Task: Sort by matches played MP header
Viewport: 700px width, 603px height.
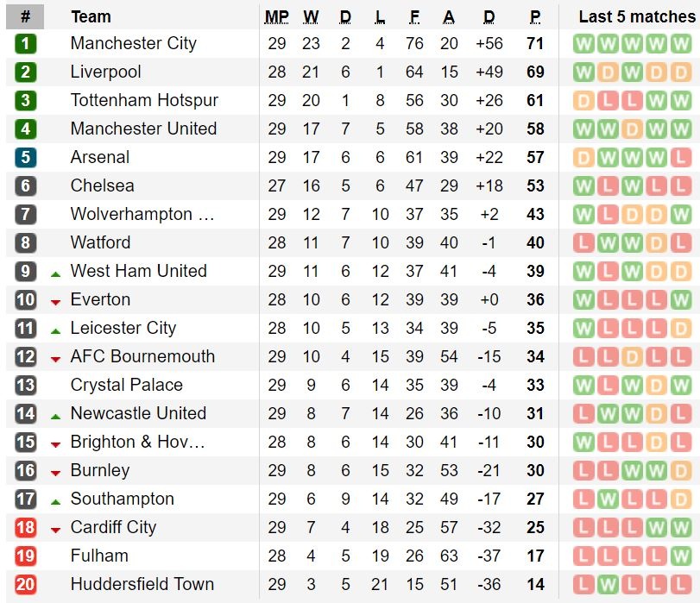Action: coord(277,16)
